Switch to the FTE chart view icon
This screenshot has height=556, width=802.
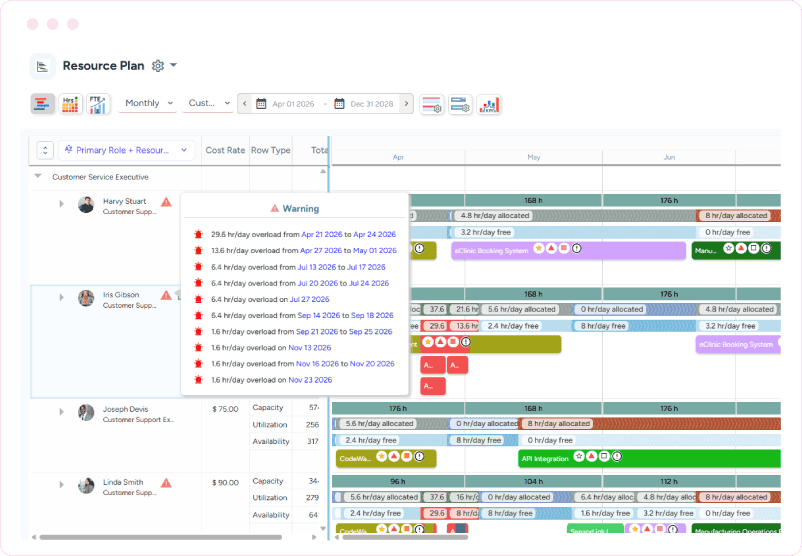(98, 104)
